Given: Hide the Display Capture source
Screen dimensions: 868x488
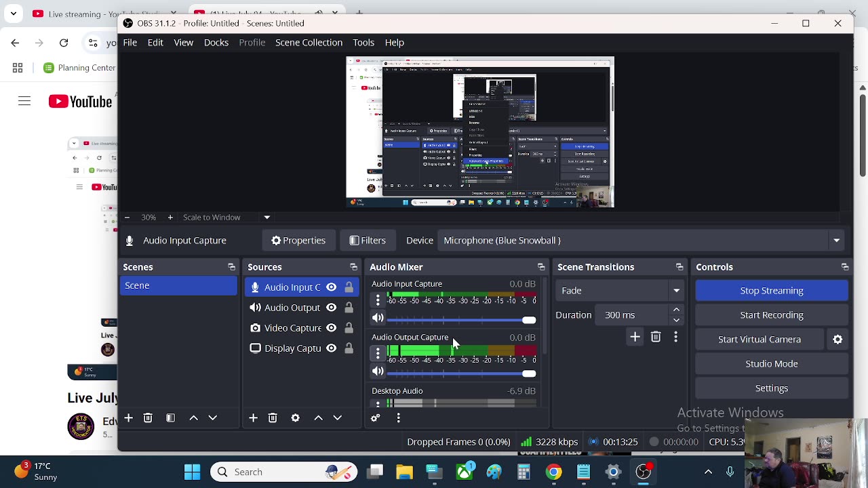Looking at the screenshot, I should [331, 348].
